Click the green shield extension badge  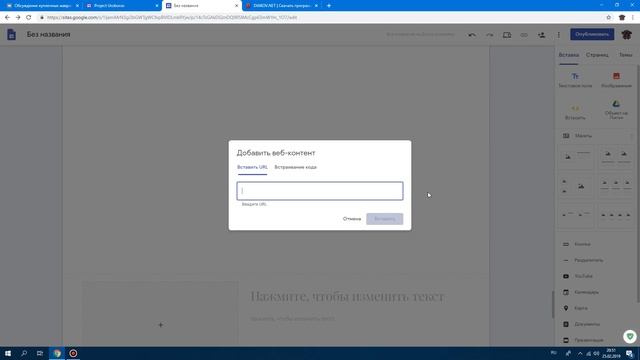pyautogui.click(x=630, y=336)
